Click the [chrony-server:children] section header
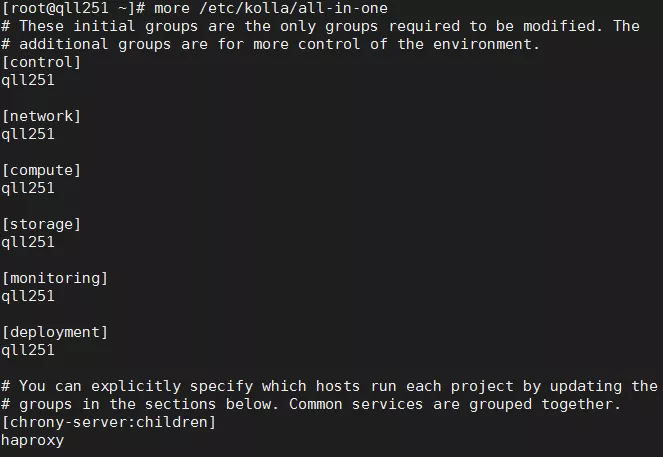This screenshot has height=457, width=663. [108, 422]
